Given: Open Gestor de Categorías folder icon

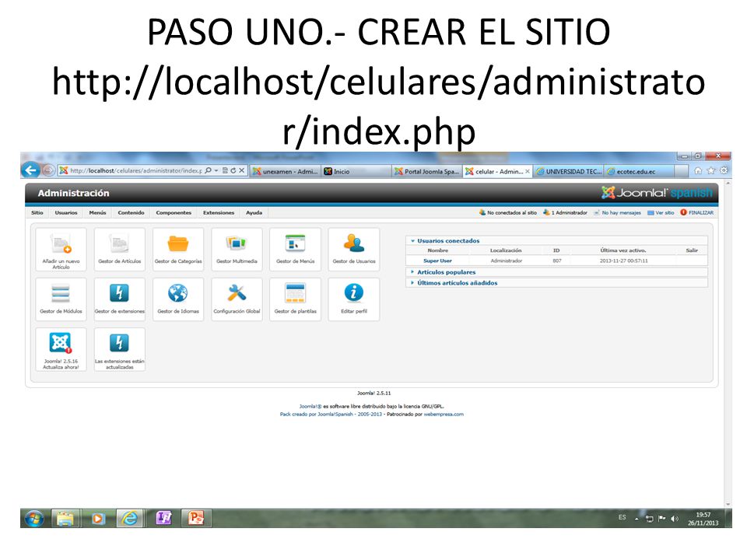Looking at the screenshot, I should coord(178,250).
